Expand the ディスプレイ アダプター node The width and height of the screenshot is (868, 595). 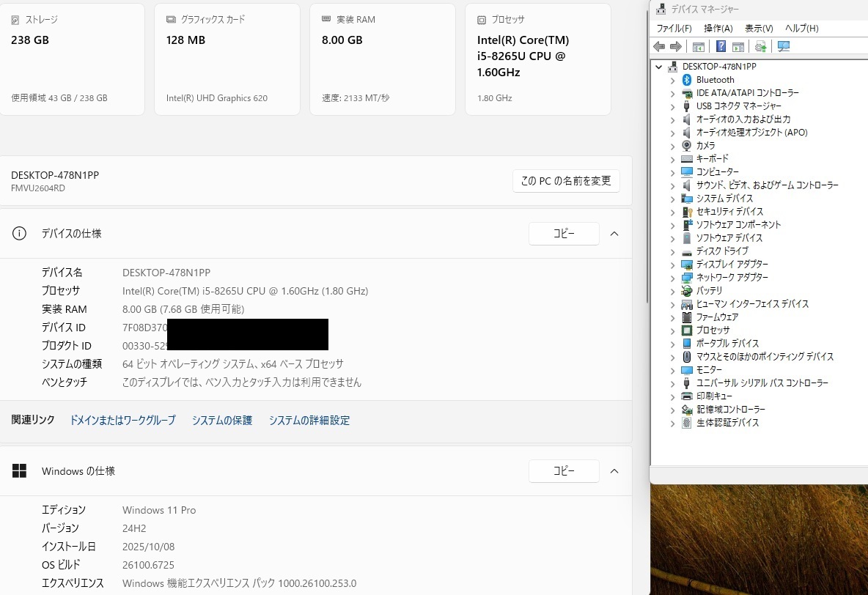pos(672,265)
